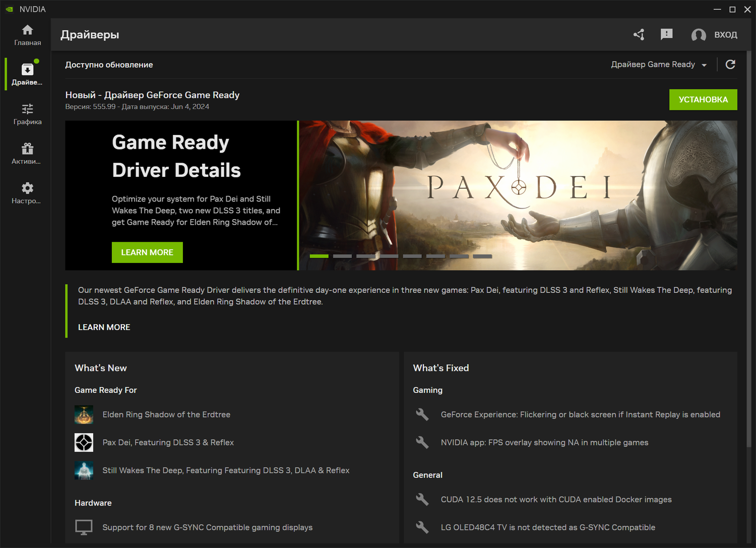
Task: Select the second banner slide indicator
Action: pyautogui.click(x=342, y=256)
